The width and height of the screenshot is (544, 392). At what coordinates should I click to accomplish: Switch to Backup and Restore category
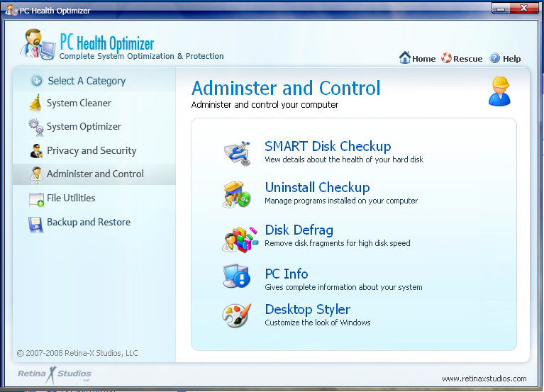pos(89,222)
